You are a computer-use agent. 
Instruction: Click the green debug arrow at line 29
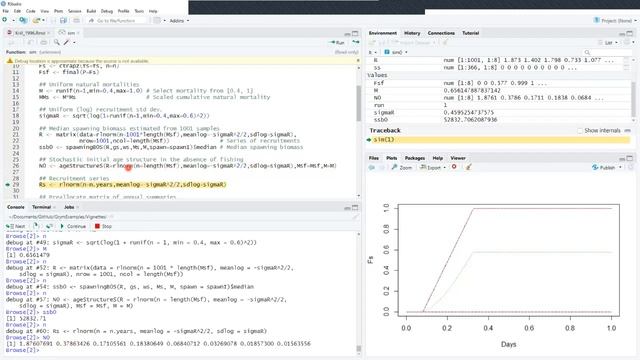7,184
